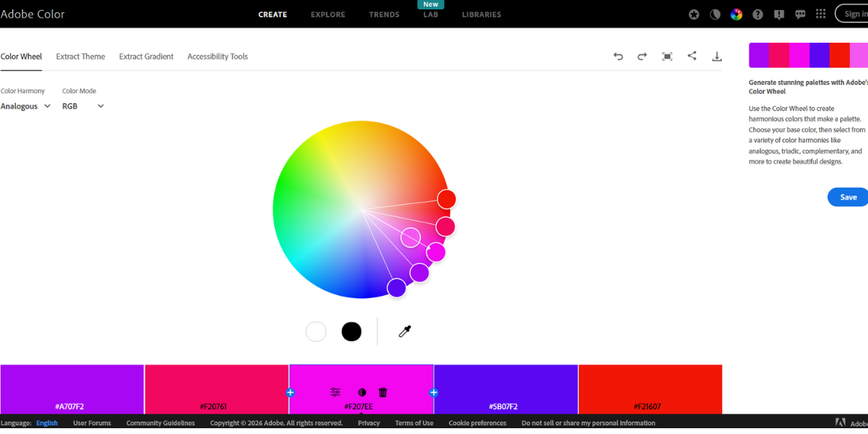Open the chat speech bubble icon

coord(800,14)
